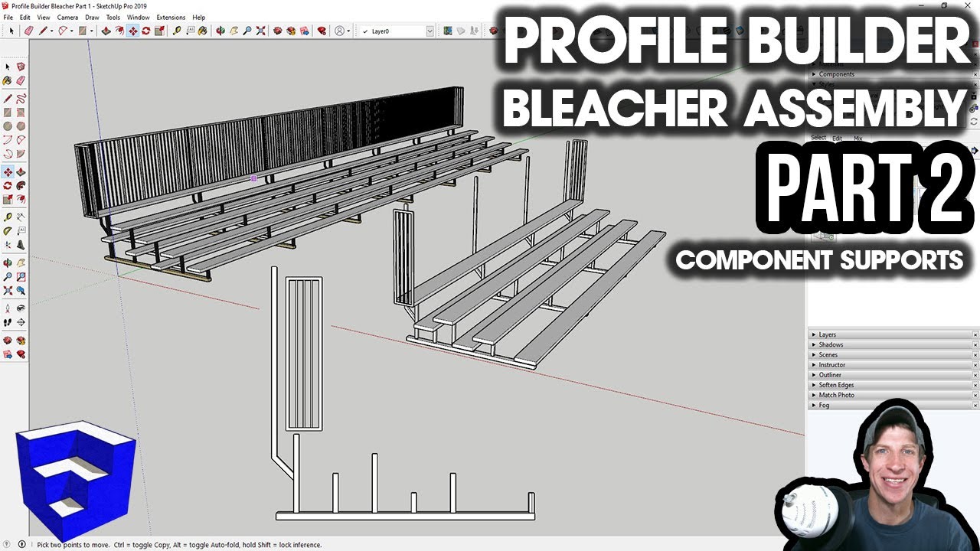Activate the Follow Me tool in left toolbar

coord(21,185)
